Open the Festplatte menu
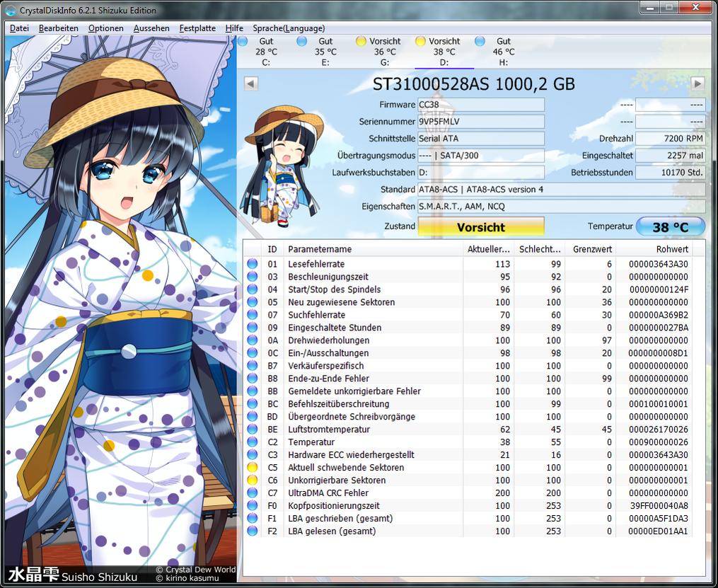718x588 pixels. [x=197, y=28]
